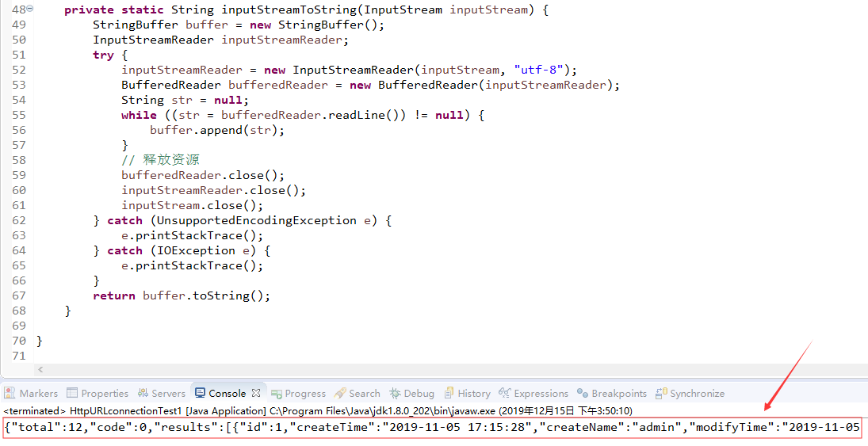Click the Expressions tab icon

tap(504, 393)
